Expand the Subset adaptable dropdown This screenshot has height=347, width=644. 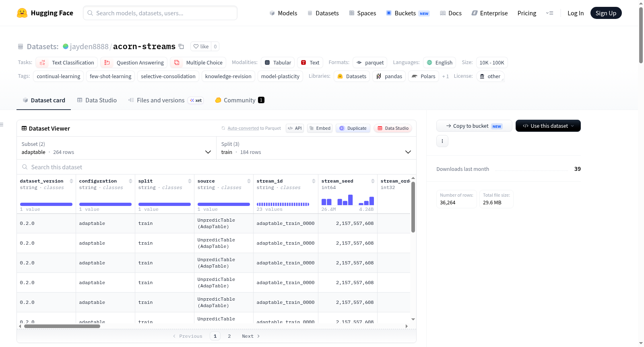(116, 148)
